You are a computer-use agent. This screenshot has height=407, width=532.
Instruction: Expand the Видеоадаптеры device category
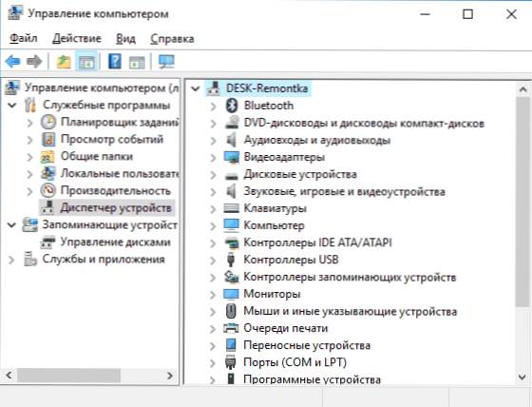[213, 158]
